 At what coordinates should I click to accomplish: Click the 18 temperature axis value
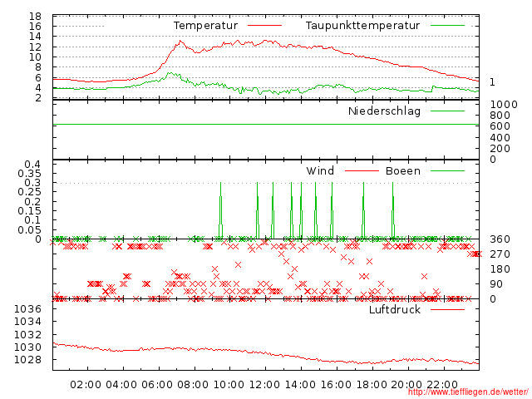(35, 17)
